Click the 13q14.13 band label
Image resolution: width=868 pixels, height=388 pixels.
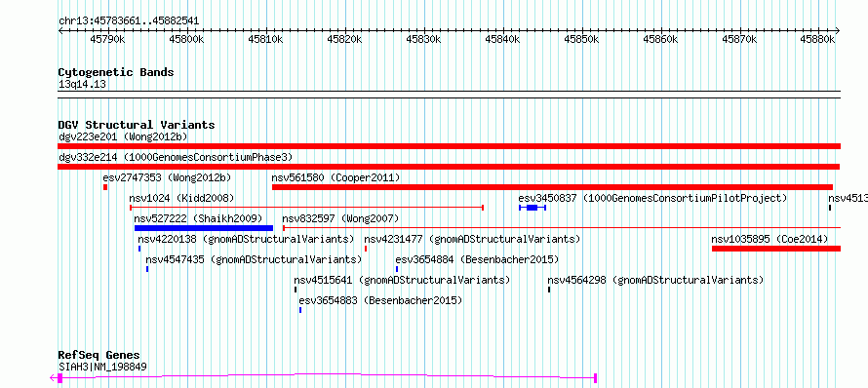(83, 84)
